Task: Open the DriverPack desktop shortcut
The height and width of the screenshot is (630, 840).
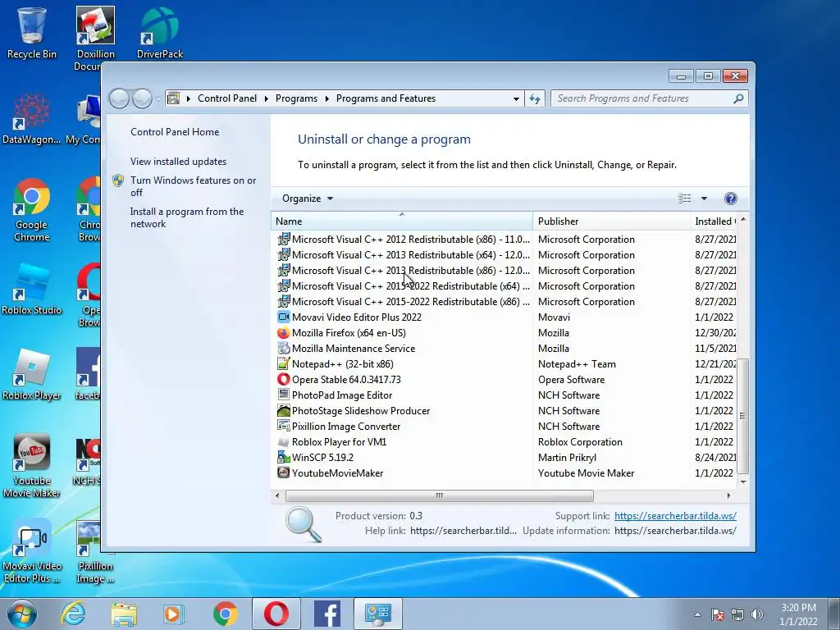Action: coord(160,31)
